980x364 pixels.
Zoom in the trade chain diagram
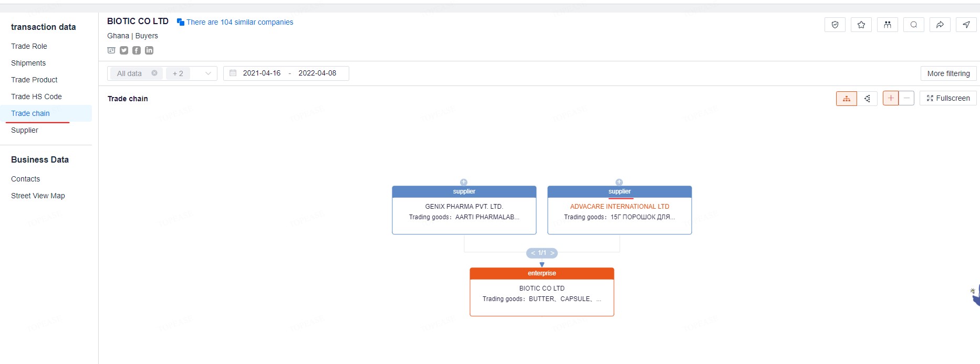pos(891,98)
